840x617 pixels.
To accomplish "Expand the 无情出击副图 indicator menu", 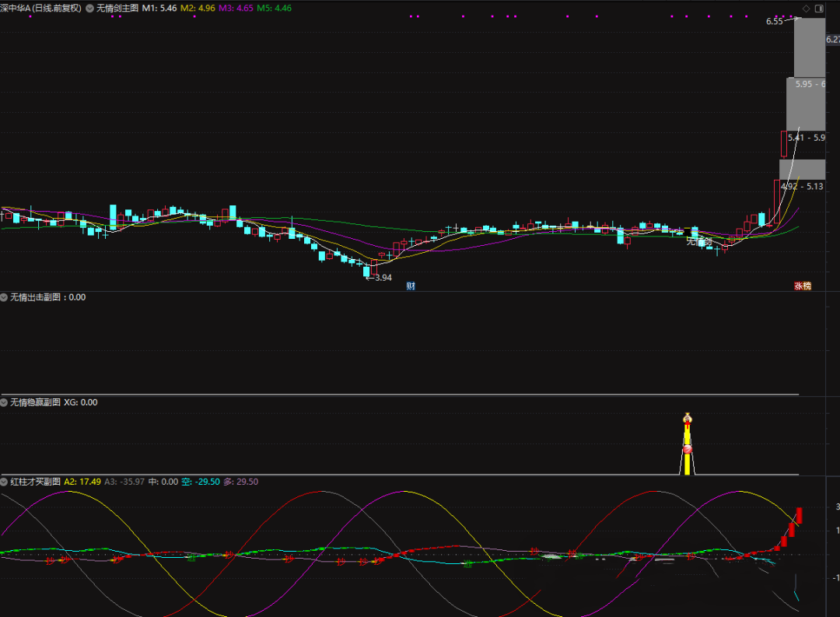I will [5, 297].
